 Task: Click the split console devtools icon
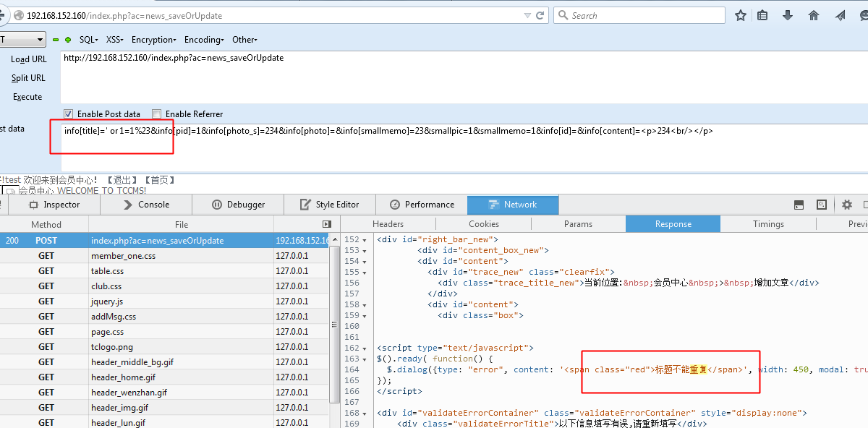pyautogui.click(x=799, y=205)
